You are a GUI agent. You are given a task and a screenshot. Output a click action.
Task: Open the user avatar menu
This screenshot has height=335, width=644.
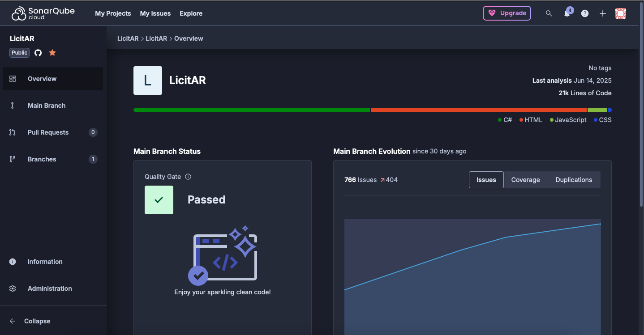point(621,13)
